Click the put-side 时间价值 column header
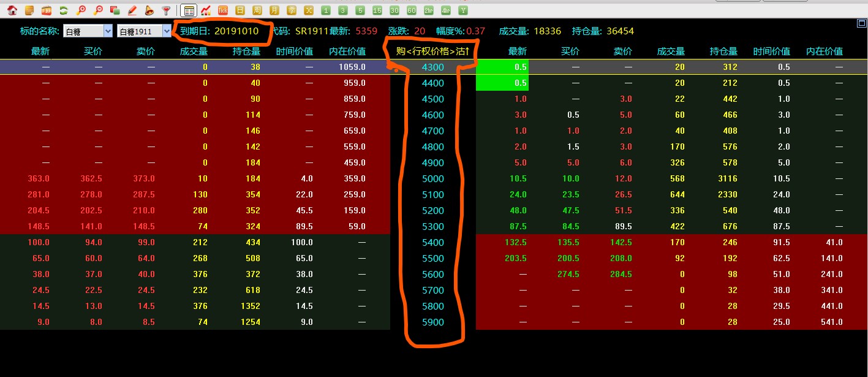 (x=771, y=51)
